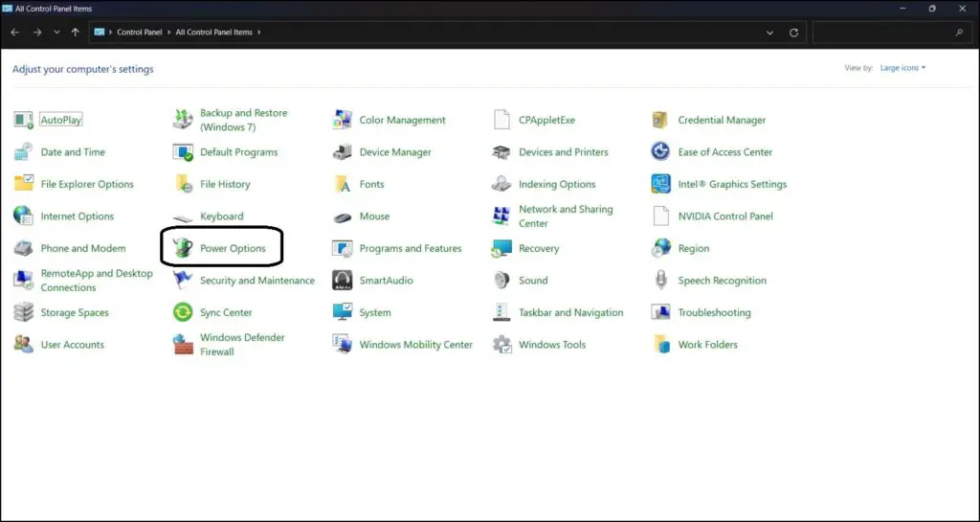The height and width of the screenshot is (522, 980).
Task: Click the Control Panel breadcrumb segment
Action: click(141, 33)
